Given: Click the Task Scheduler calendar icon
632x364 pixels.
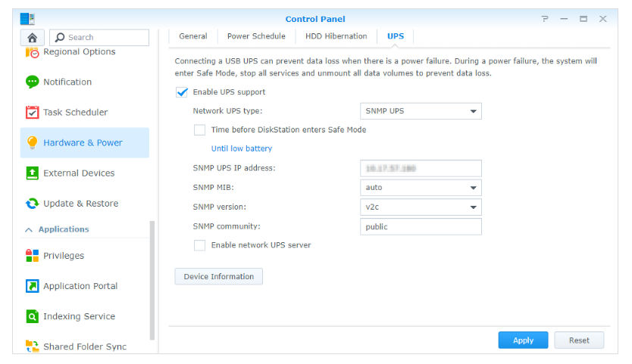Looking at the screenshot, I should [x=33, y=112].
